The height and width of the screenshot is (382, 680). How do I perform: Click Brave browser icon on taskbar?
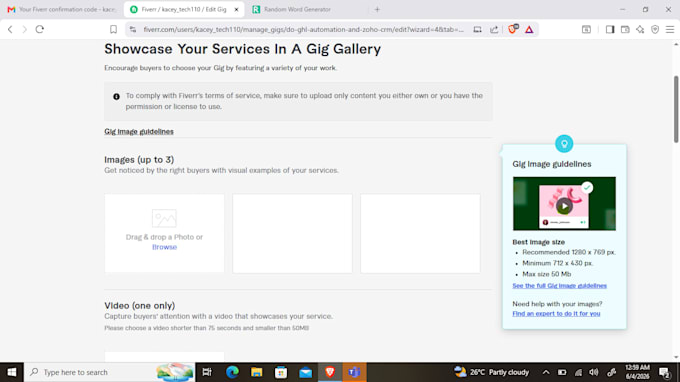(x=330, y=372)
